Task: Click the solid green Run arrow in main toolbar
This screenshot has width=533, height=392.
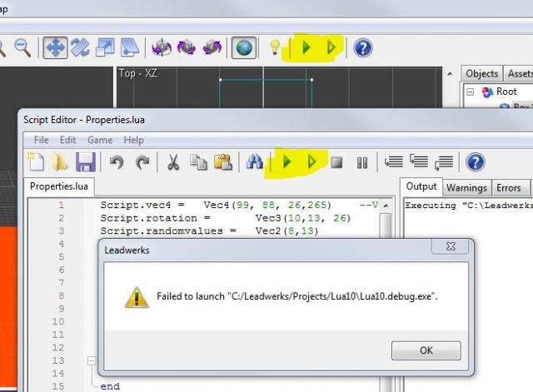Action: tap(306, 47)
